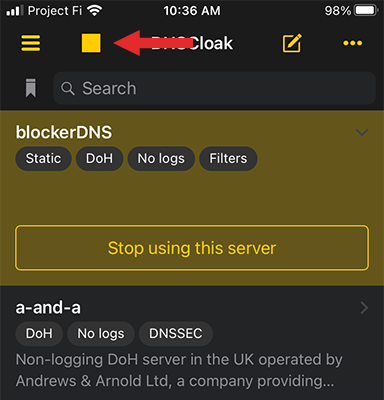Tap the yellow stop square button
This screenshot has width=384, height=400.
click(91, 43)
